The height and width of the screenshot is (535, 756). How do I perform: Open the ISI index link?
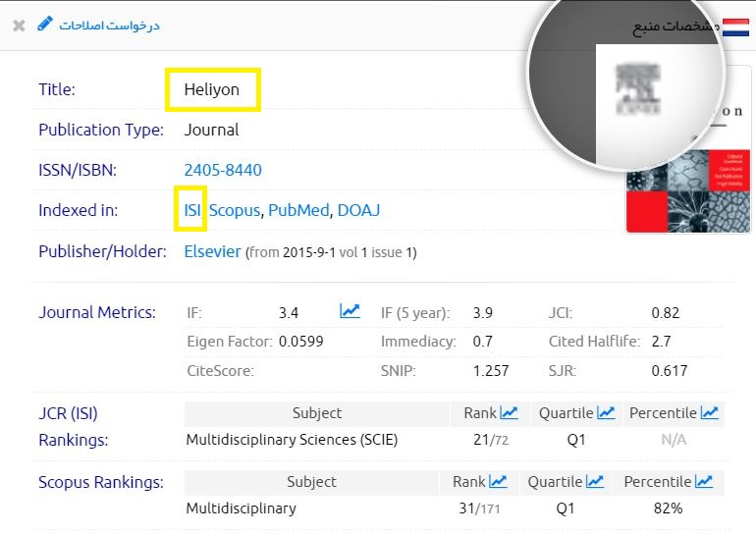click(x=191, y=210)
